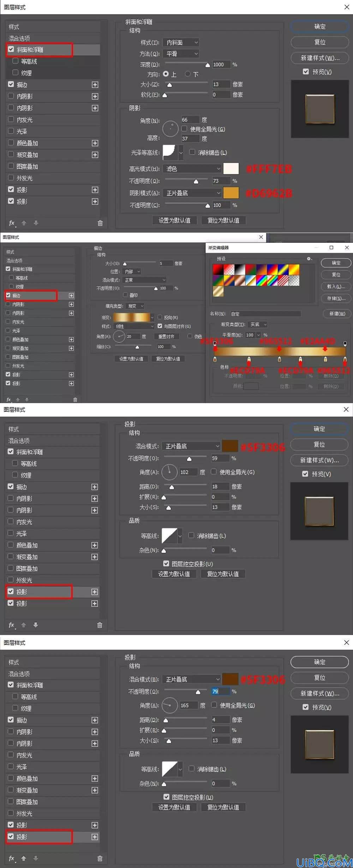Toggle 图层挖空投影 in the 59% opacity Drop Shadow dialog
The image size is (353, 868).
[166, 564]
